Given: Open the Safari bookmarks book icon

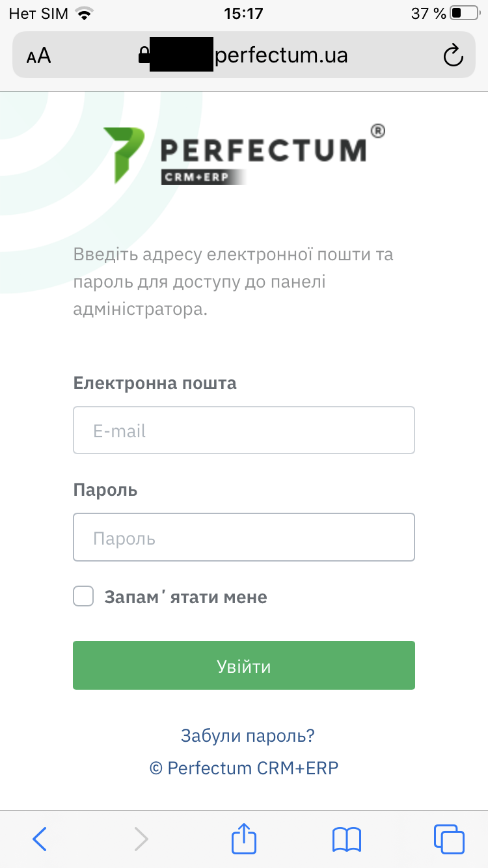Looking at the screenshot, I should pos(346,839).
